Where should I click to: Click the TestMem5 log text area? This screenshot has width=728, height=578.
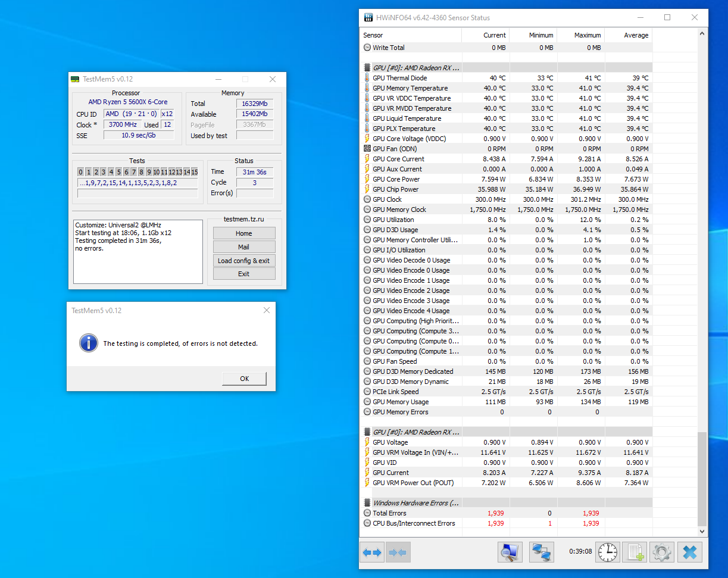click(x=138, y=251)
